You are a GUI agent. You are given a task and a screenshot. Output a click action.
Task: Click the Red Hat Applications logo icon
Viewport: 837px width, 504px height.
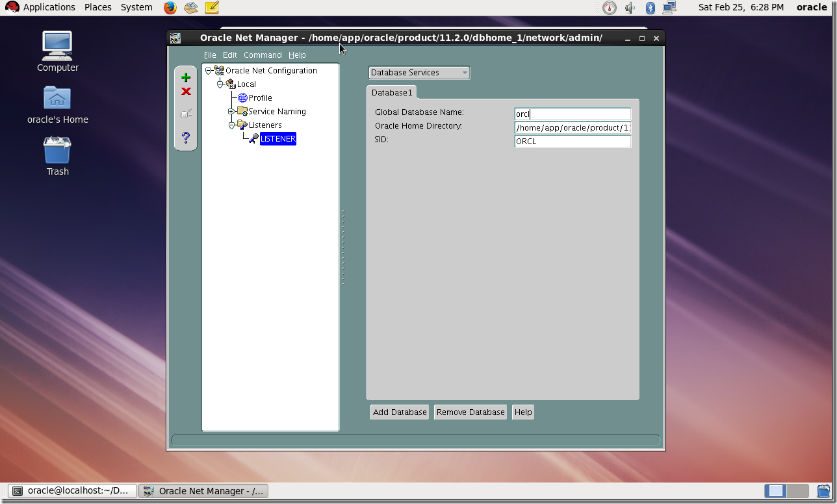pyautogui.click(x=12, y=8)
